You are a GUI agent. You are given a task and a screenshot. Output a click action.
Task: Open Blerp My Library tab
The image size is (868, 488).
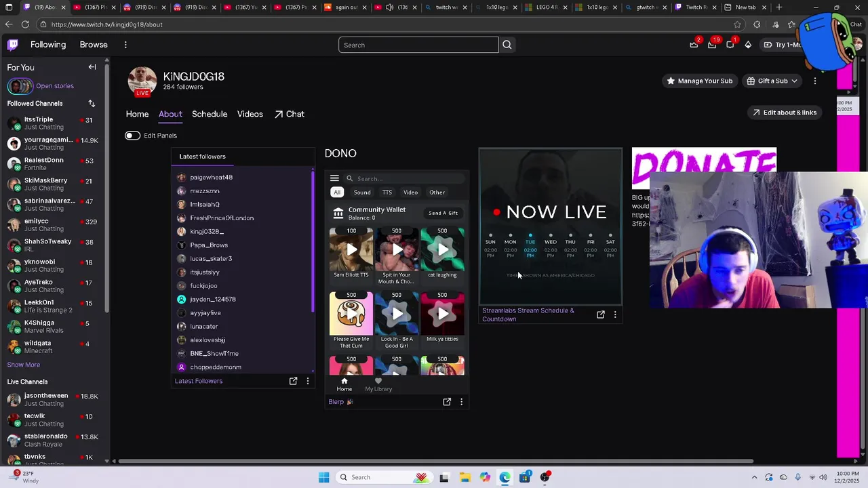coord(378,385)
